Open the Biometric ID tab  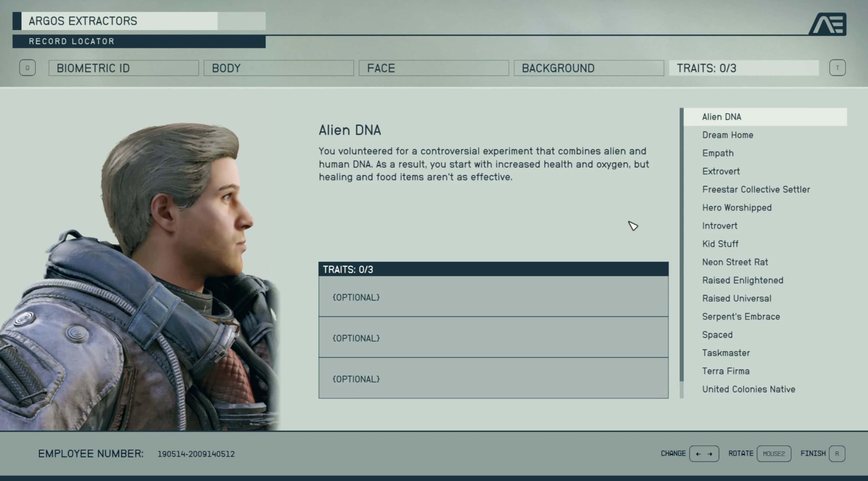coord(123,68)
